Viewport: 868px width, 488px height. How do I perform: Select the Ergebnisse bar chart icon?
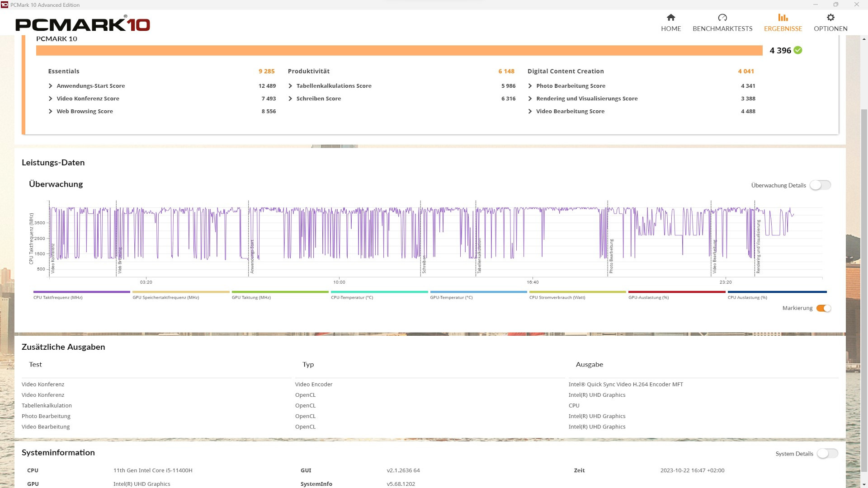(783, 18)
